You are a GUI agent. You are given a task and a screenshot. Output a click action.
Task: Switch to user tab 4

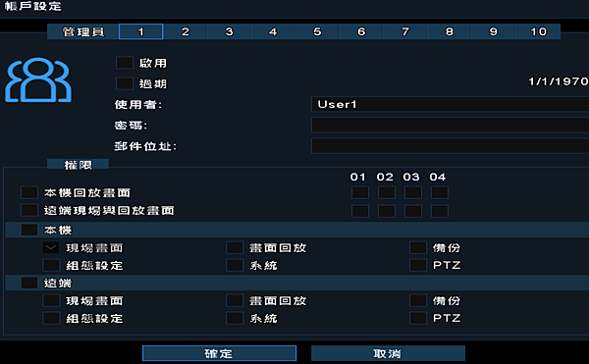point(273,32)
